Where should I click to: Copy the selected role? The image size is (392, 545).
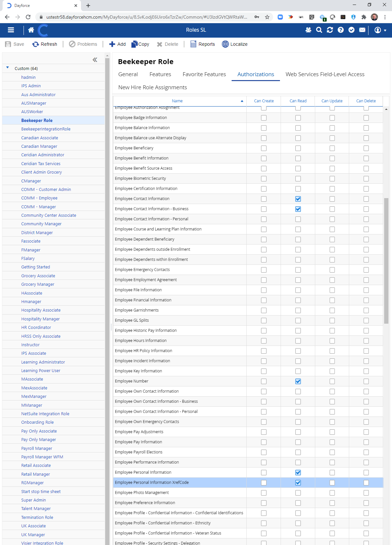tap(140, 44)
